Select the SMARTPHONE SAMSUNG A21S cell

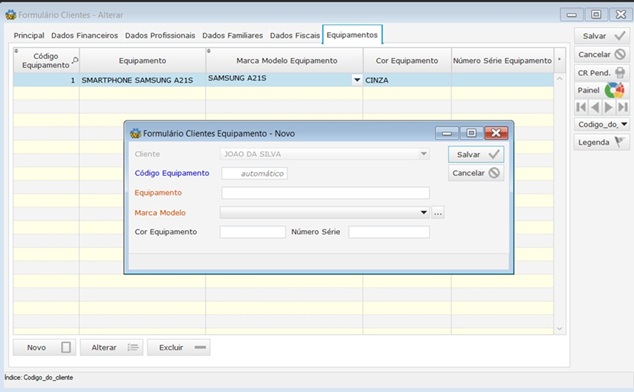point(142,80)
